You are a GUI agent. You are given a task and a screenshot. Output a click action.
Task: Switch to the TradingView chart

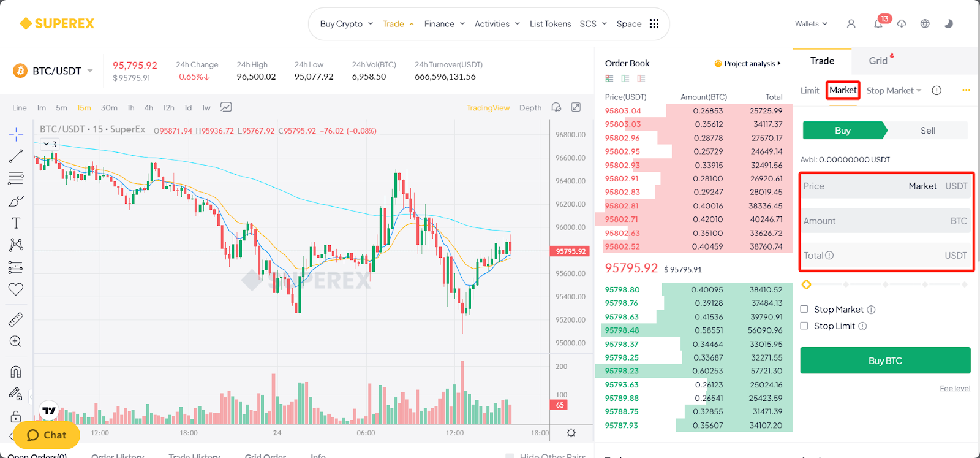point(488,107)
